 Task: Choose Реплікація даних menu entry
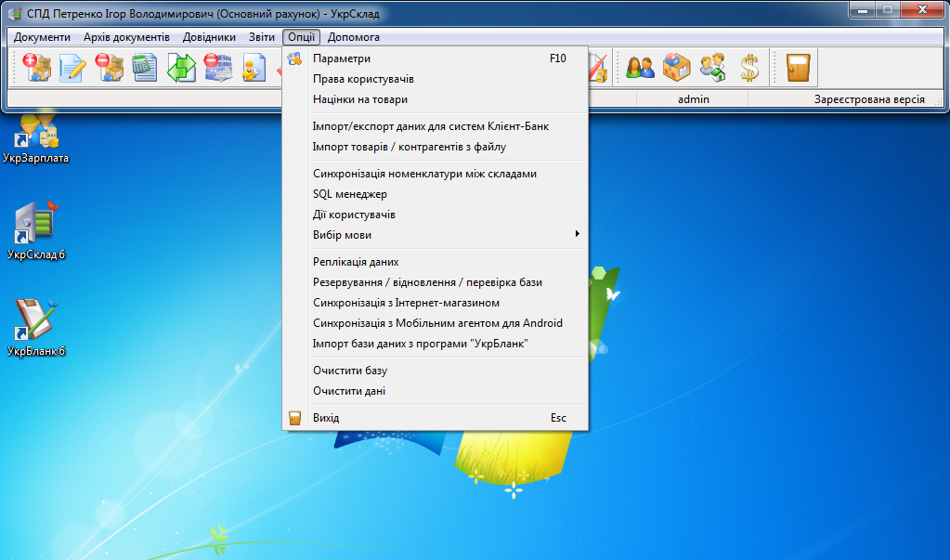[x=356, y=262]
